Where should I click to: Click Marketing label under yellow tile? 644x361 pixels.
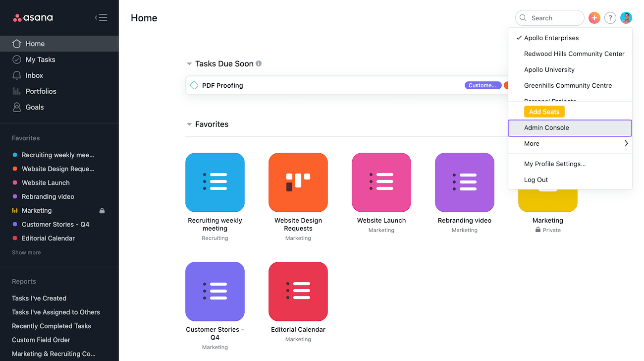(548, 220)
